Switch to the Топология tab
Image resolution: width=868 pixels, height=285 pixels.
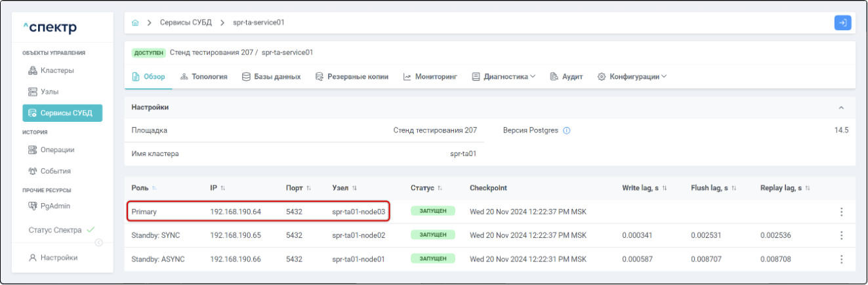pos(203,77)
